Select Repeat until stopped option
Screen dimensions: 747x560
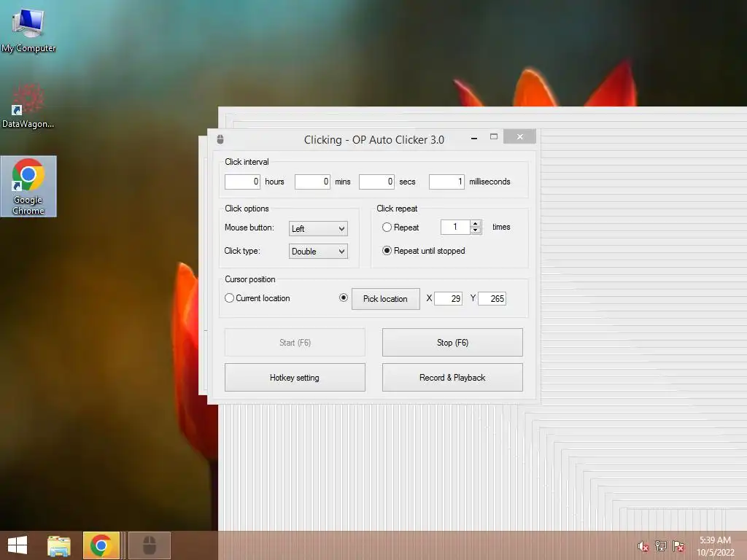tap(387, 251)
